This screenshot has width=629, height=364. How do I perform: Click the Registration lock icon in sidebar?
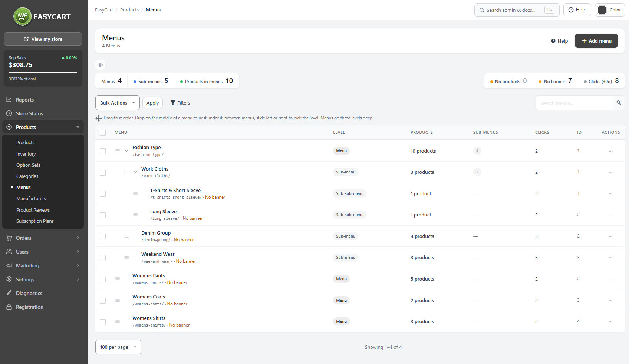coord(9,307)
